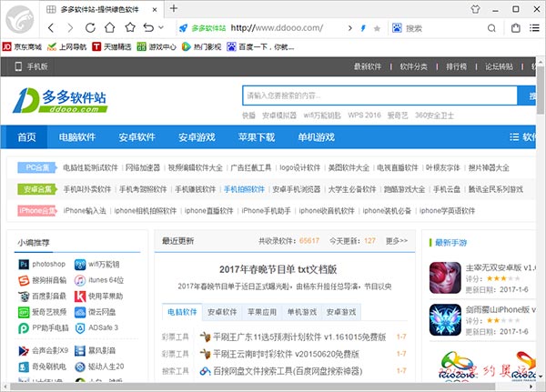Select 电脑软件 in the blue navigation
The image size is (546, 392).
77,136
